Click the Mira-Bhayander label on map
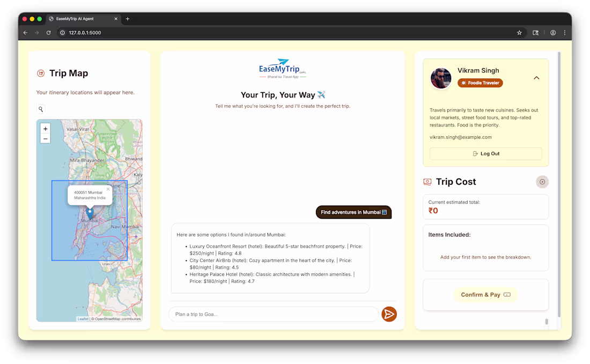This screenshot has height=364, width=590. coord(87,160)
